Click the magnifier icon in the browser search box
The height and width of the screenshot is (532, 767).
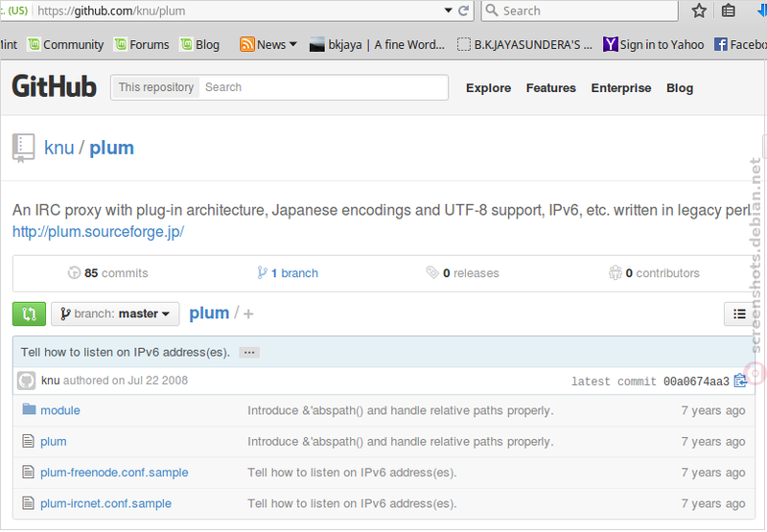pyautogui.click(x=492, y=11)
